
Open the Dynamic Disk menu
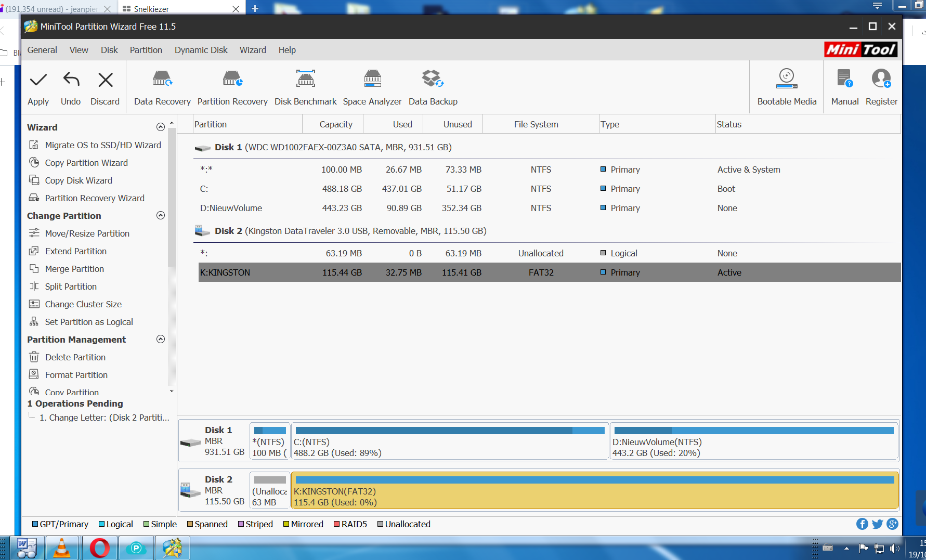click(x=201, y=50)
